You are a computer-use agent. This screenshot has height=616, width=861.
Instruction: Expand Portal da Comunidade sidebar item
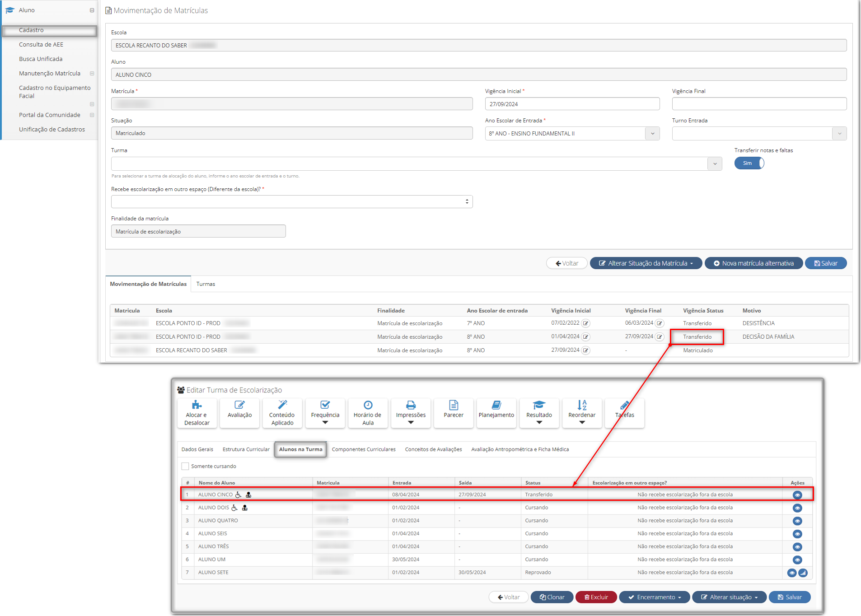pyautogui.click(x=92, y=115)
